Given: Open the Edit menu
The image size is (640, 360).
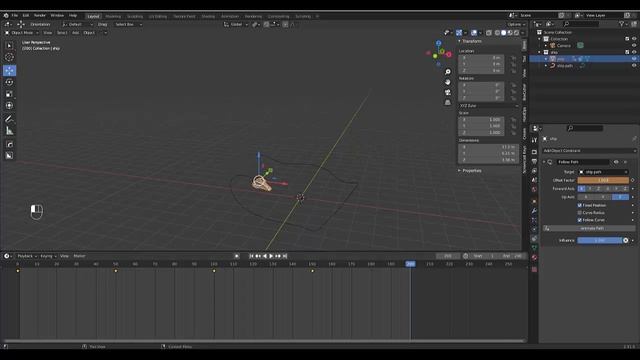Looking at the screenshot, I should (26, 16).
